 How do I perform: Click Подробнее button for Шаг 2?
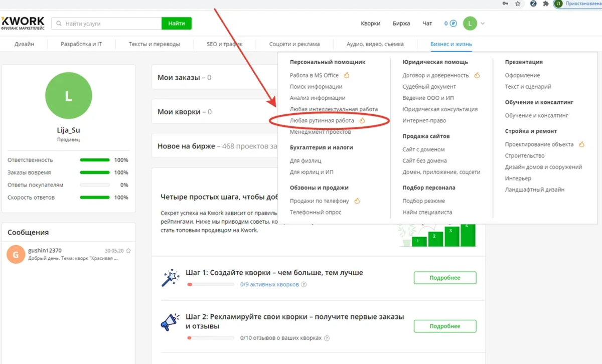pyautogui.click(x=445, y=326)
